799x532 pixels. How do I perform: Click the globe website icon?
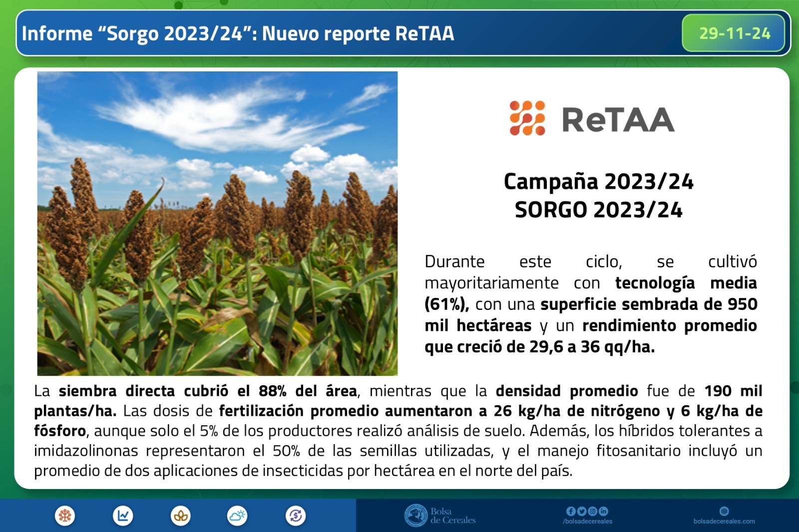coord(724,511)
